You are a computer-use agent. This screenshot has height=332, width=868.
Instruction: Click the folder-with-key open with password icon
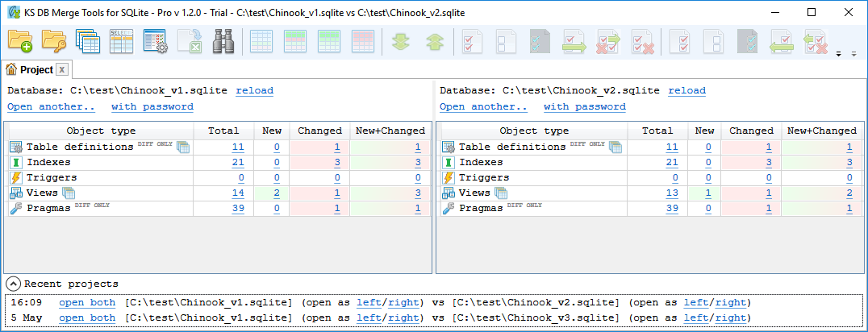point(54,42)
